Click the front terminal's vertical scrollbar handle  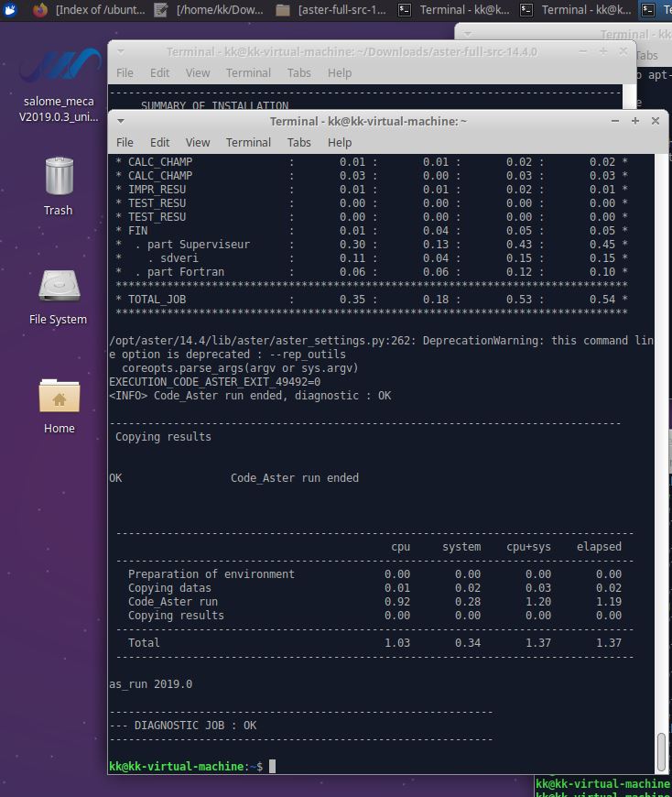661,751
